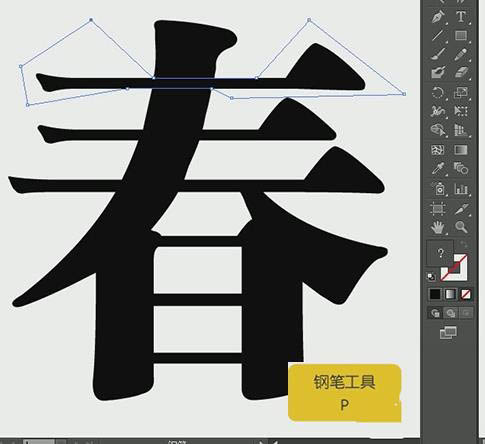Image resolution: width=485 pixels, height=444 pixels.
Task: Select the Eyedropper tool
Action: pos(439,169)
